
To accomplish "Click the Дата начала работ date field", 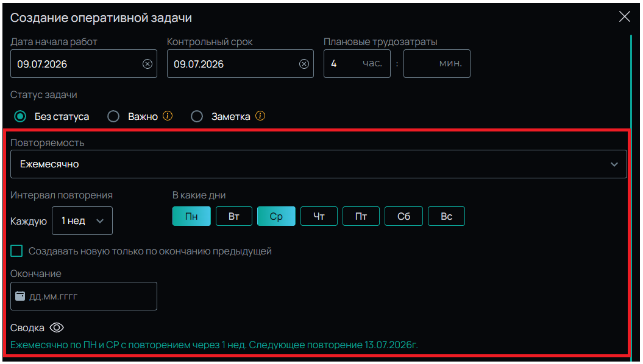I will click(x=83, y=63).
